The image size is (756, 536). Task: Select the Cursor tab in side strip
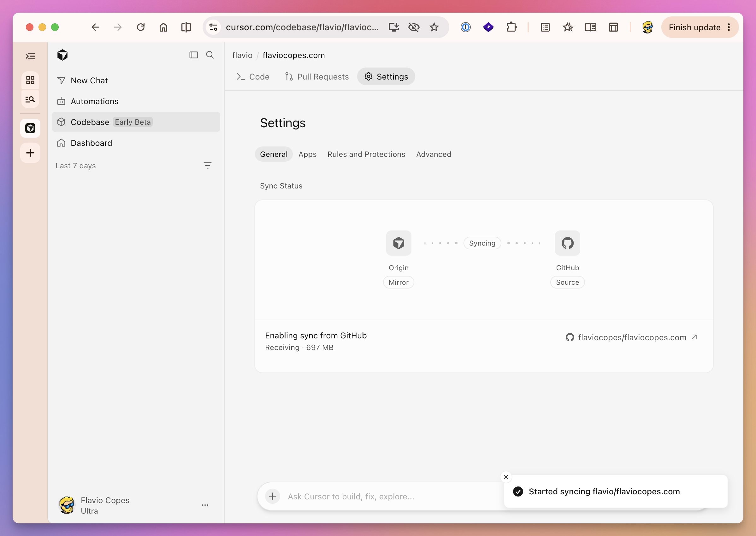30,128
